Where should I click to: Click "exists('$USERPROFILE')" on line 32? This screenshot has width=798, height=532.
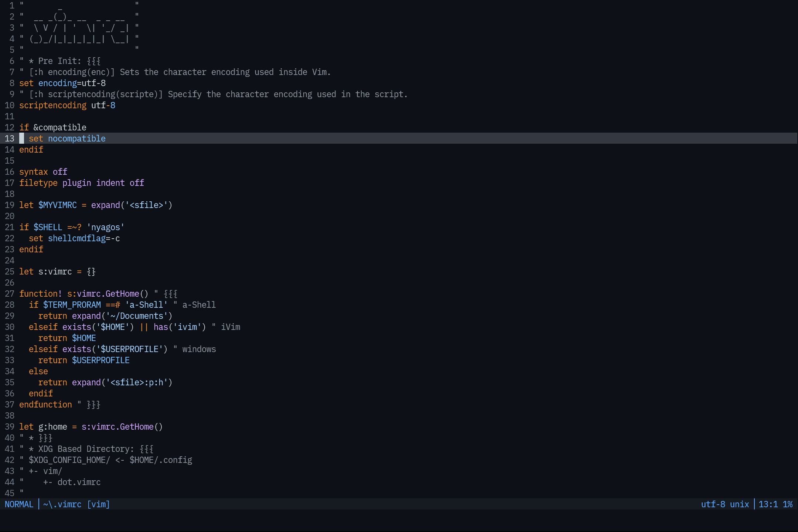115,349
